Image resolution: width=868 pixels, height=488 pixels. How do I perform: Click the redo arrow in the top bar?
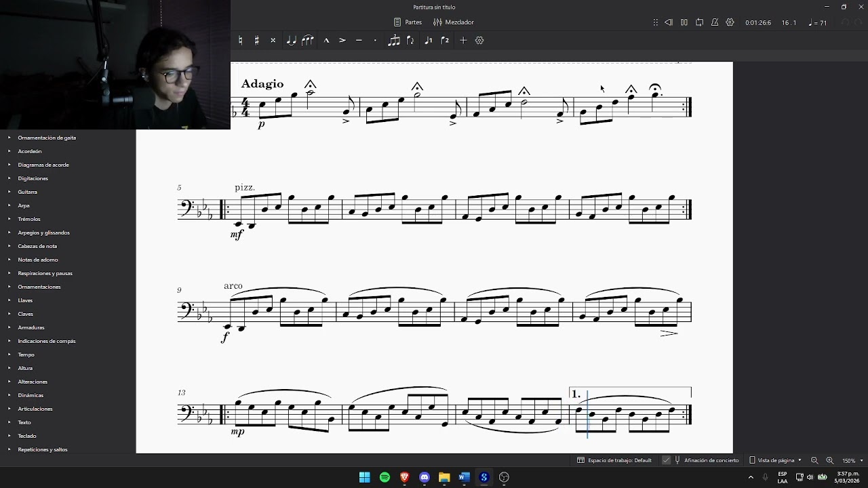coord(859,22)
